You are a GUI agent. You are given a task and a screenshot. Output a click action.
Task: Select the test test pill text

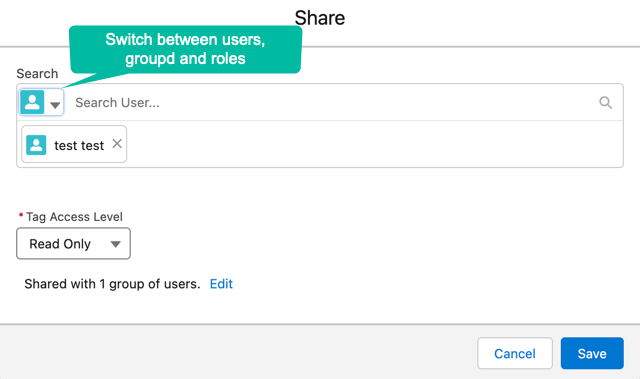pyautogui.click(x=79, y=146)
